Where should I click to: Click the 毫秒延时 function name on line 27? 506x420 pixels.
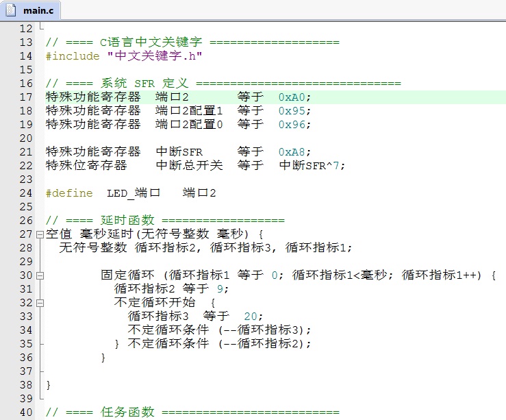[107, 234]
